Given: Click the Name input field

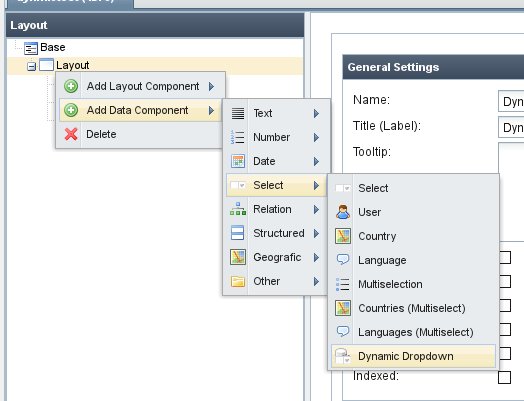Looking at the screenshot, I should point(511,101).
